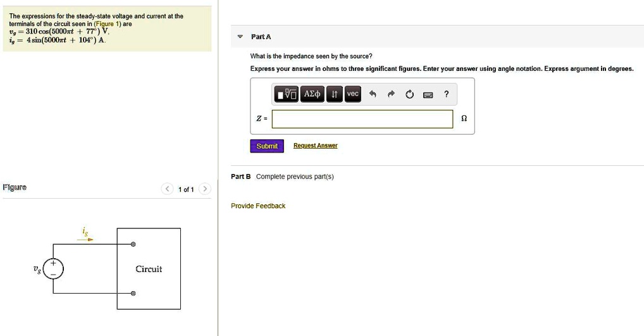Open the Provide Feedback link
Image resolution: width=644 pixels, height=336 pixels.
[x=258, y=206]
